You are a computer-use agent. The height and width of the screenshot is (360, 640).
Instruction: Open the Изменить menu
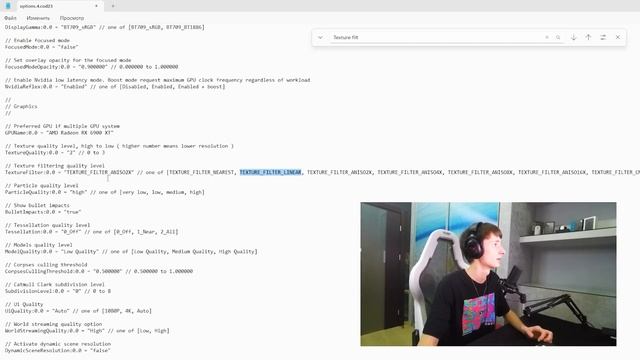[x=38, y=18]
